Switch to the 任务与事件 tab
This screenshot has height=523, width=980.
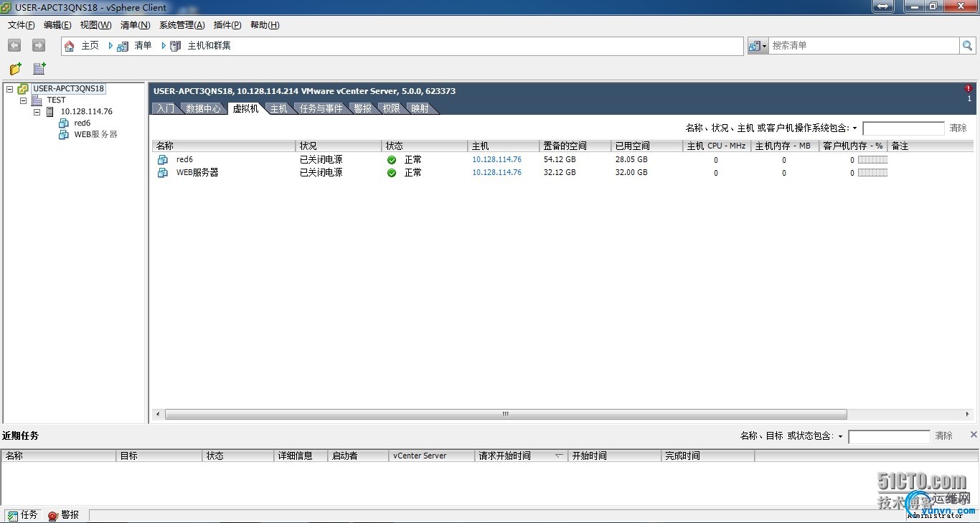point(321,109)
